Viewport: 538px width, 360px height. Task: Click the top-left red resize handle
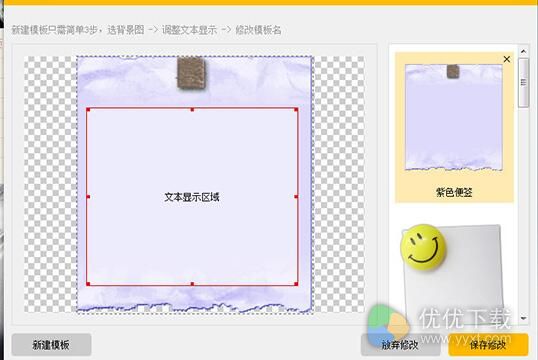click(88, 110)
